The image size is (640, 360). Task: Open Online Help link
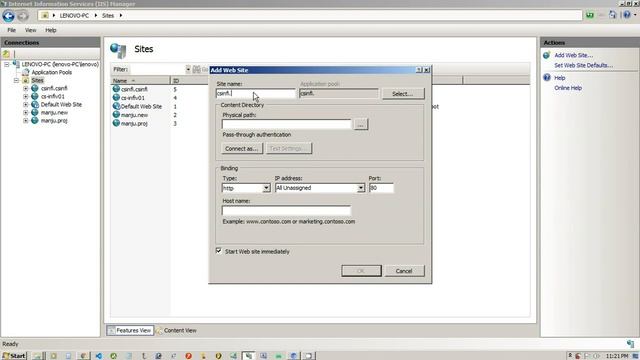point(568,88)
